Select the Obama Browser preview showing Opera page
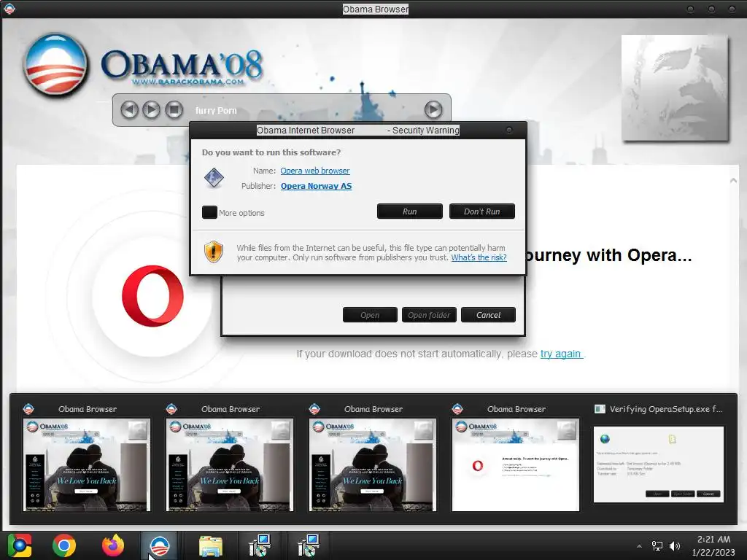 [x=516, y=464]
